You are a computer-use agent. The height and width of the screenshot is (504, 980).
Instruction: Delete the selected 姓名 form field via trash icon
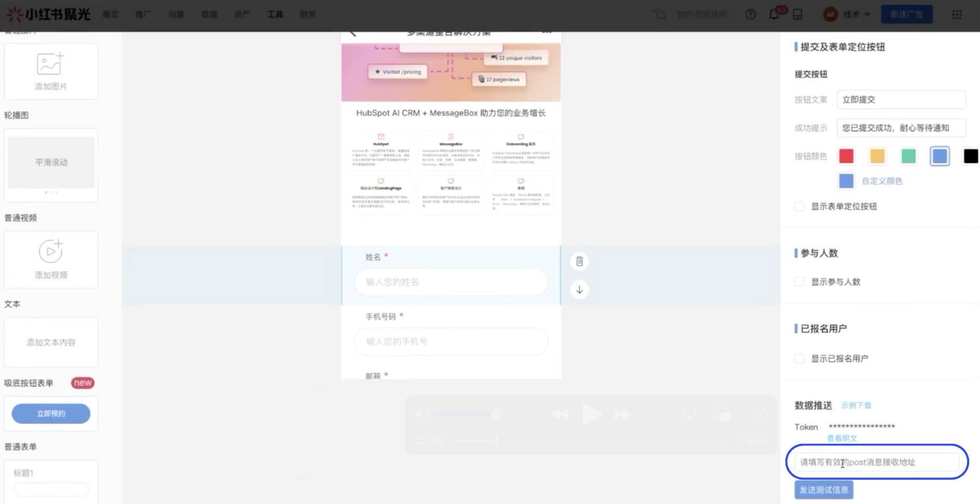[579, 261]
